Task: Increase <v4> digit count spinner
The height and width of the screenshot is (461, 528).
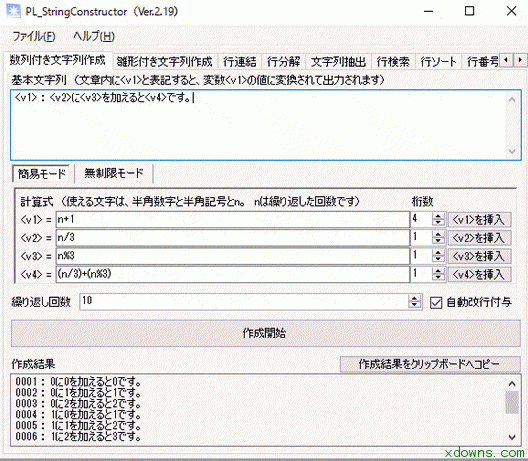Action: pyautogui.click(x=438, y=271)
